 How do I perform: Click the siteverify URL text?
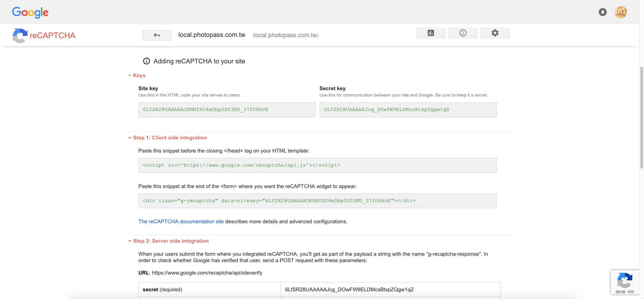tap(207, 273)
